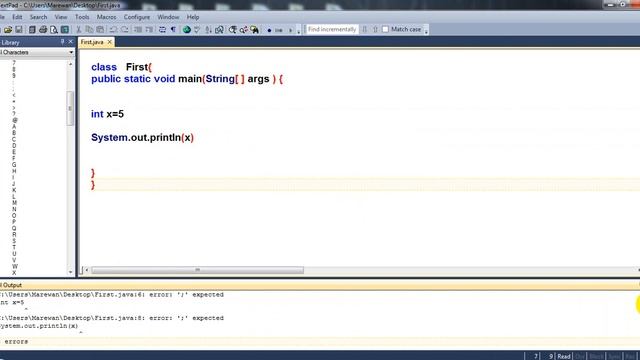Expand the All Characters library dropdown
The image size is (640, 360).
click(x=71, y=52)
